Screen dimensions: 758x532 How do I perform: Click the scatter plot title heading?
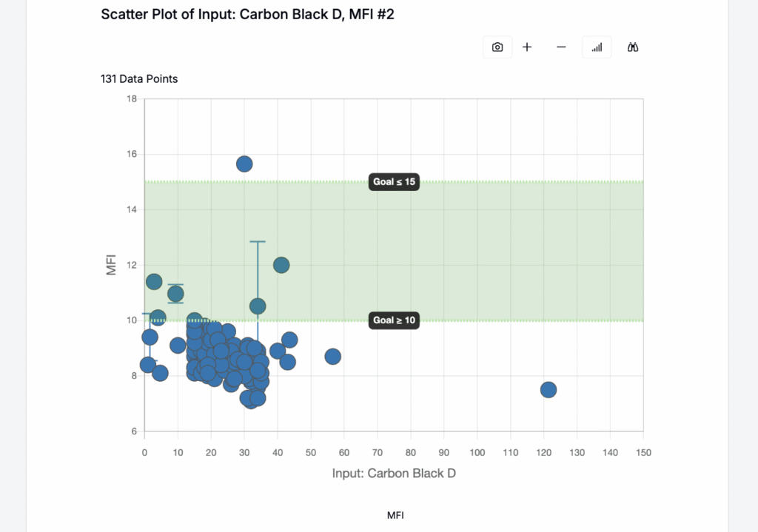[247, 14]
